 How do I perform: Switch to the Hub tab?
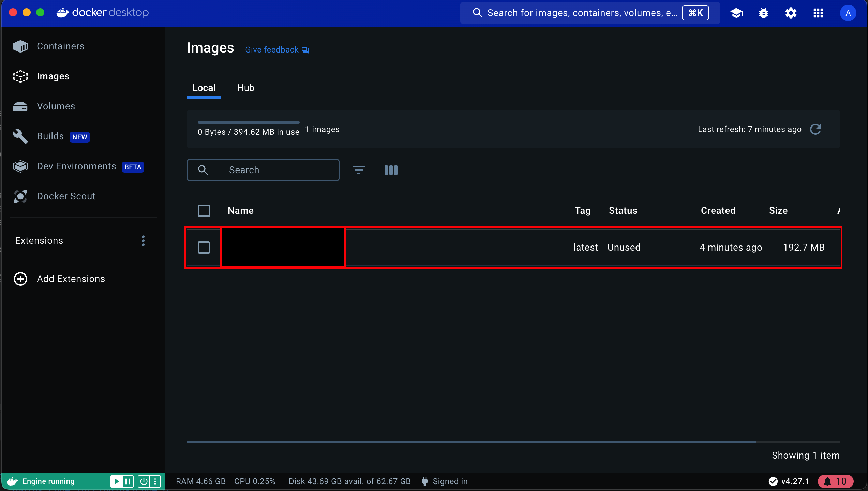(x=245, y=88)
